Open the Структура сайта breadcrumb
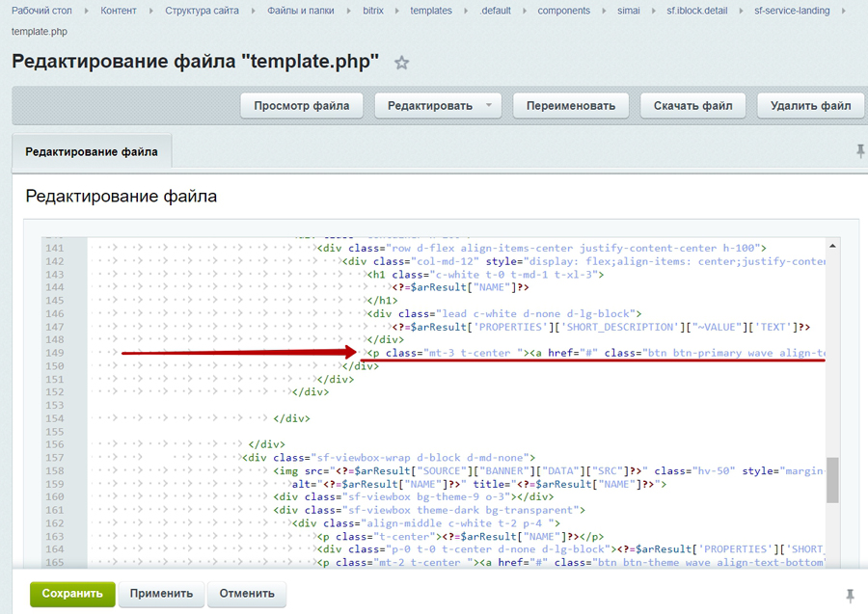The image size is (868, 614). pos(203,11)
